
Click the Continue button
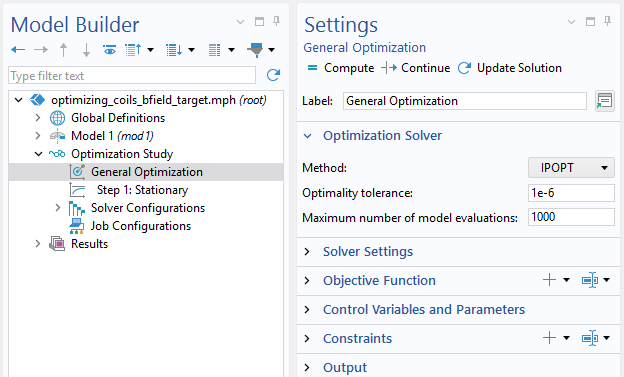click(415, 68)
